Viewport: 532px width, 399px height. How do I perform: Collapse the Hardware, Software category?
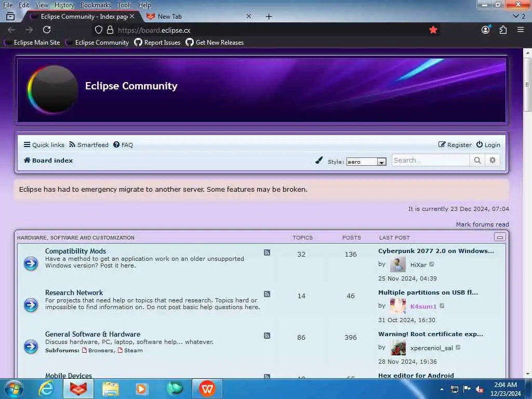(x=499, y=237)
